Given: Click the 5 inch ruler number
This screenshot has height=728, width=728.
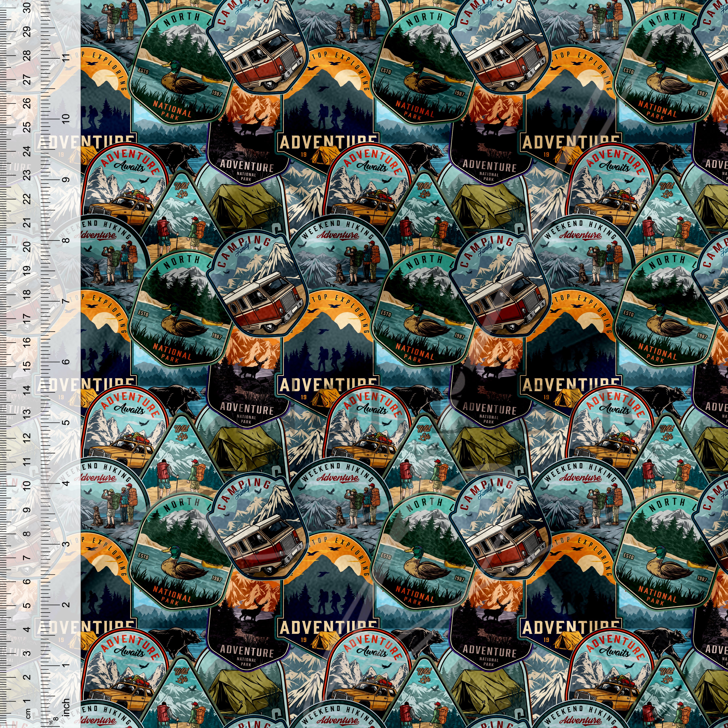Looking at the screenshot, I should click(66, 422).
